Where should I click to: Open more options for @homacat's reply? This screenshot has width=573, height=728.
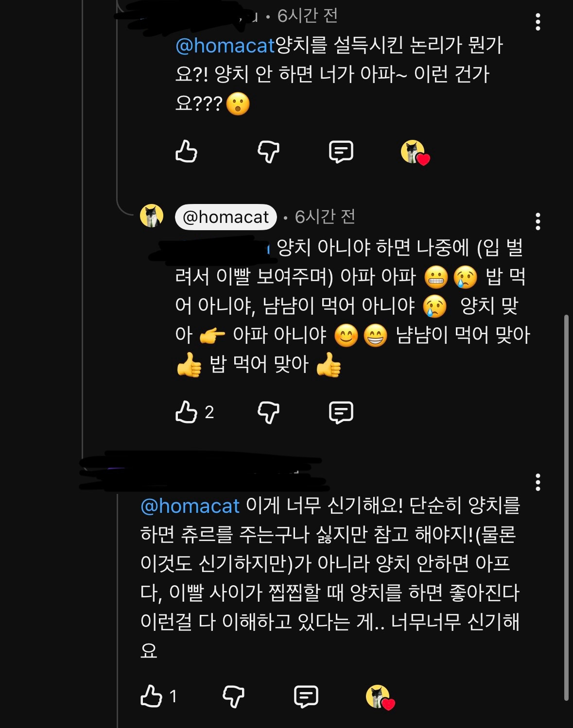[538, 221]
